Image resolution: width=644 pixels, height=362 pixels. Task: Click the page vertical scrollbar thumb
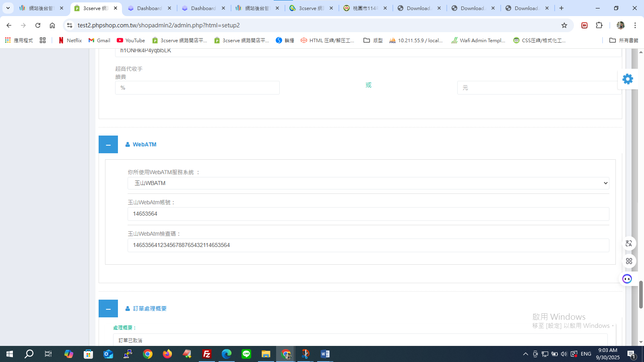pos(641,294)
